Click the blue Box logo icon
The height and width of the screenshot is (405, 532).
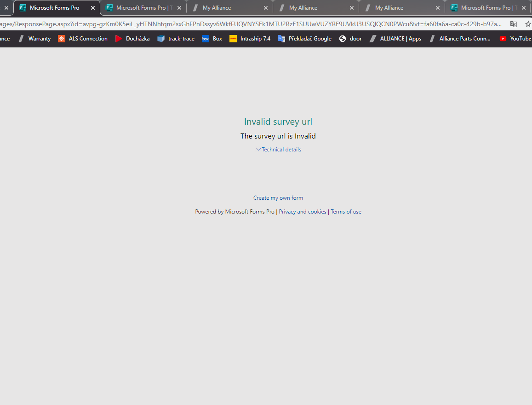(x=206, y=39)
